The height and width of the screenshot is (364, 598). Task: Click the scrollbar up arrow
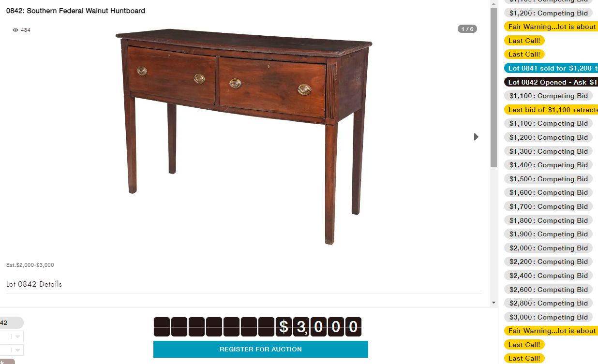[x=493, y=4]
